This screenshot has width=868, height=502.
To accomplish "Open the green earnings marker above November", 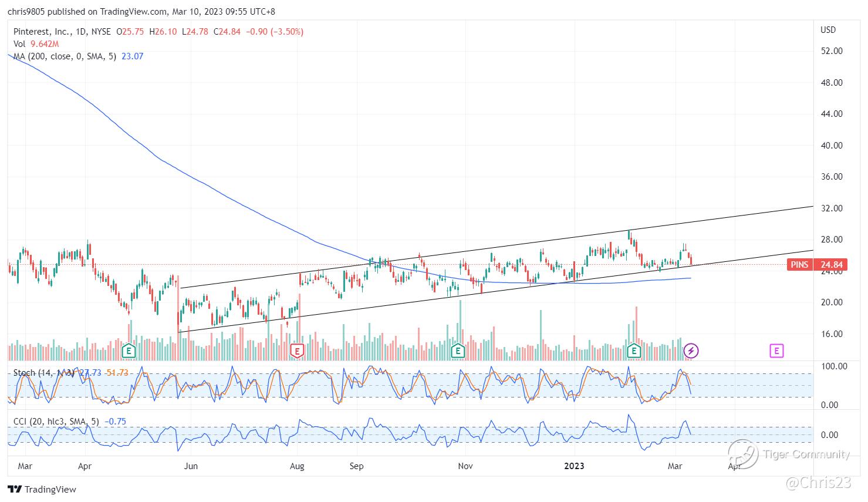I will [x=457, y=351].
